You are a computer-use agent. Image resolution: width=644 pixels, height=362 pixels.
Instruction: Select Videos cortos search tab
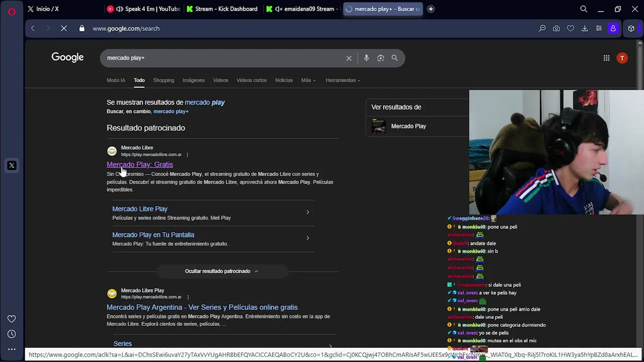tap(252, 80)
